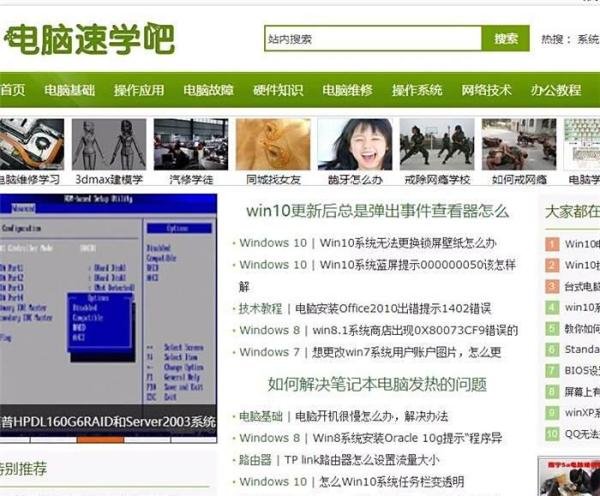The width and height of the screenshot is (600, 496).
Task: Click the 特别推荐 section heading
Action: pos(24,468)
